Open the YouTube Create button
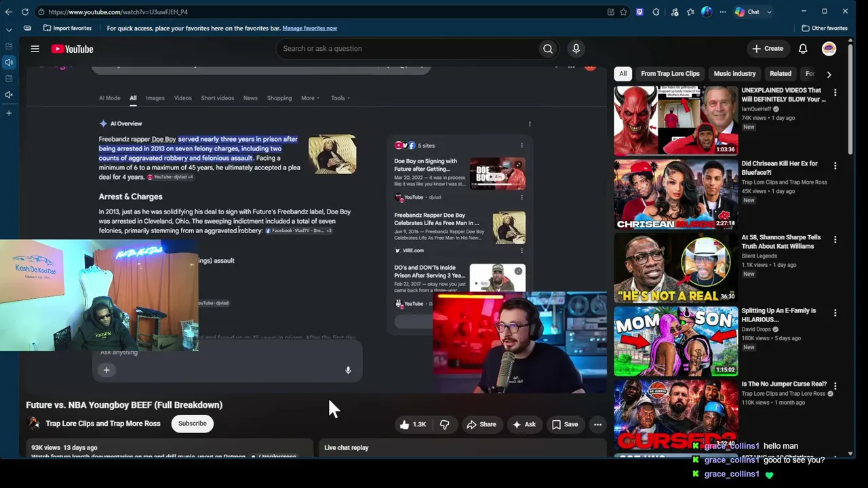This screenshot has width=868, height=488. click(768, 49)
